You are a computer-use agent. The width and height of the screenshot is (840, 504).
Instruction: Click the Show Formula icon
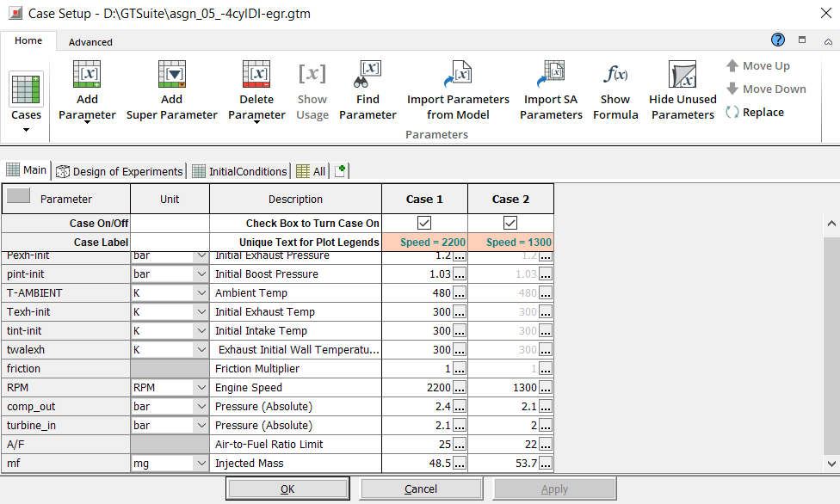pyautogui.click(x=615, y=74)
